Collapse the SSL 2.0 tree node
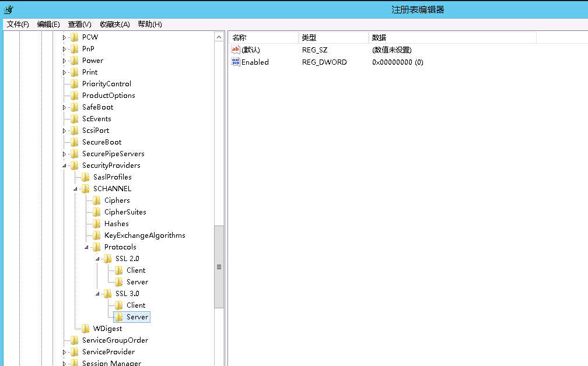The image size is (588, 366). [x=98, y=259]
